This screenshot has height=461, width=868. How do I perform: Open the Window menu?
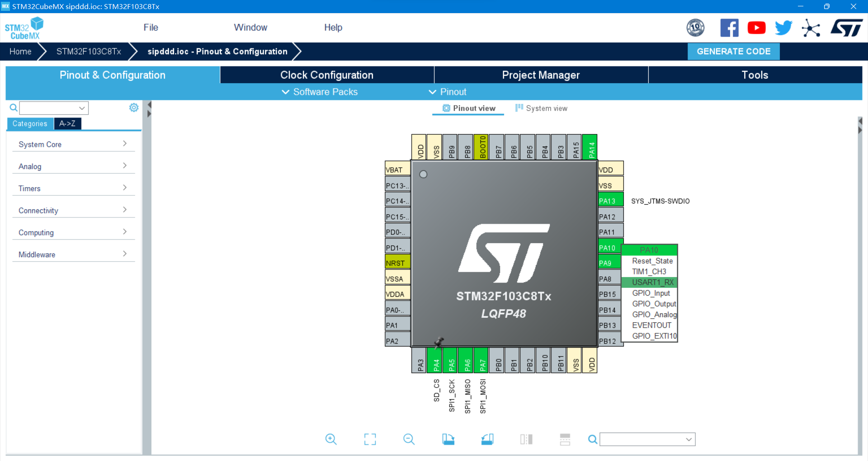(250, 28)
